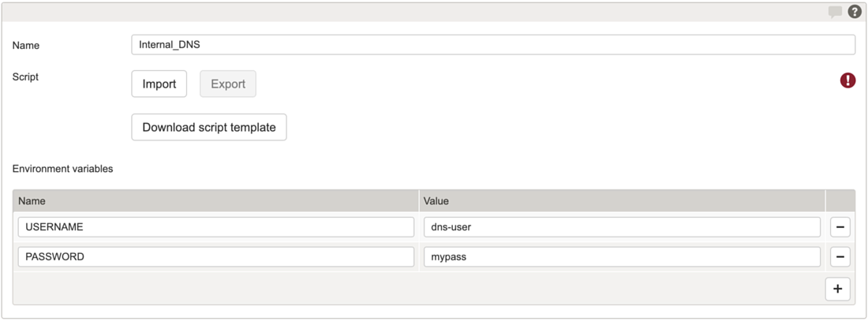868x321 pixels.
Task: Click the Import script button
Action: click(159, 84)
